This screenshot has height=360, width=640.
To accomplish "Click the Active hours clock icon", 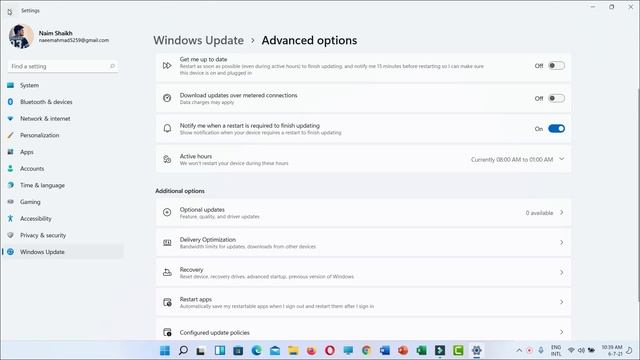I will pyautogui.click(x=167, y=159).
